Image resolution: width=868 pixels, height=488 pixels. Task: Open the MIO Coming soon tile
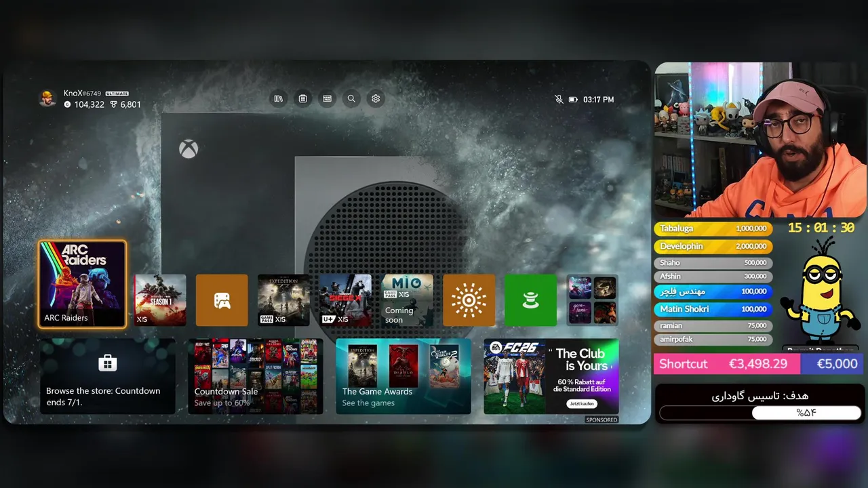[407, 300]
